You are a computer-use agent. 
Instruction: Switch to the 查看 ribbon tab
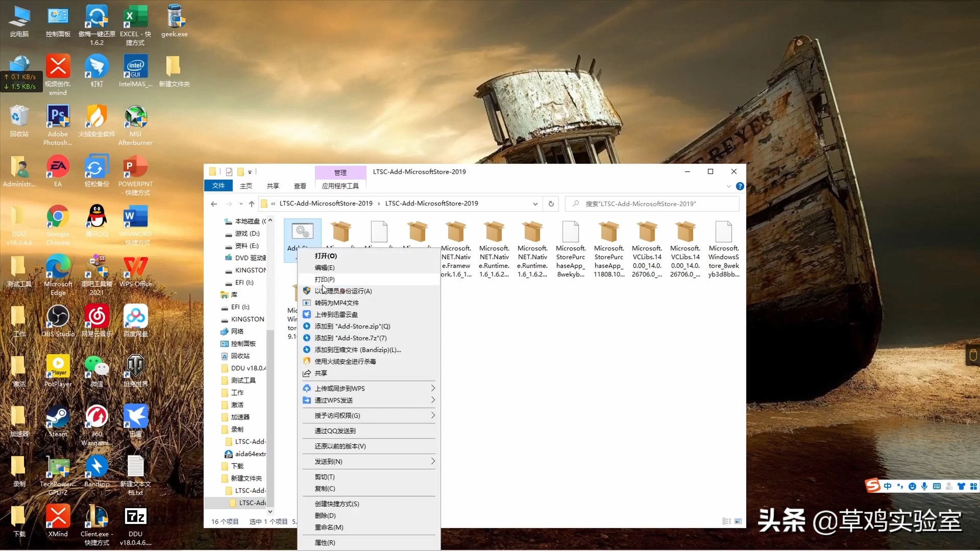(x=300, y=186)
